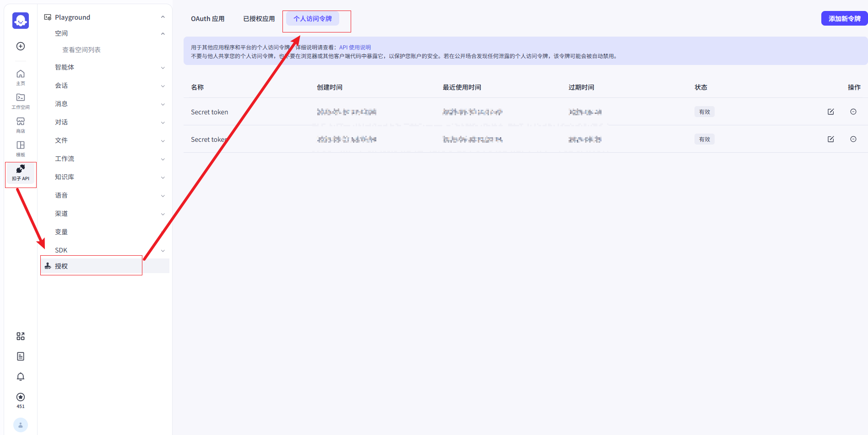Delete the second Secret token row
Screen dimensions: 868x435
coord(853,139)
